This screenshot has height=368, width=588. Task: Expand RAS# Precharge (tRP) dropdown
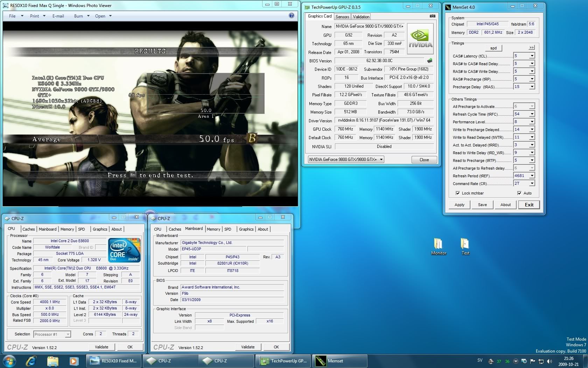click(532, 79)
